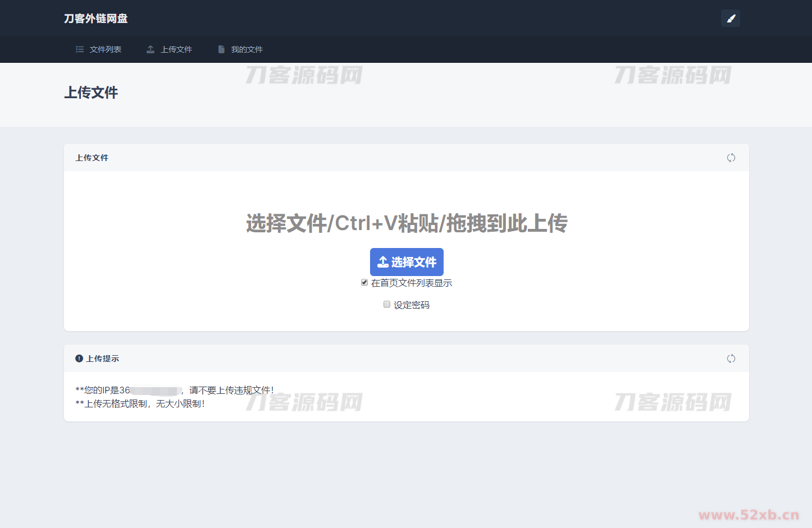Click the 刀客外链网盘 site title link
Screen dimensions: 812x528
tap(96, 19)
